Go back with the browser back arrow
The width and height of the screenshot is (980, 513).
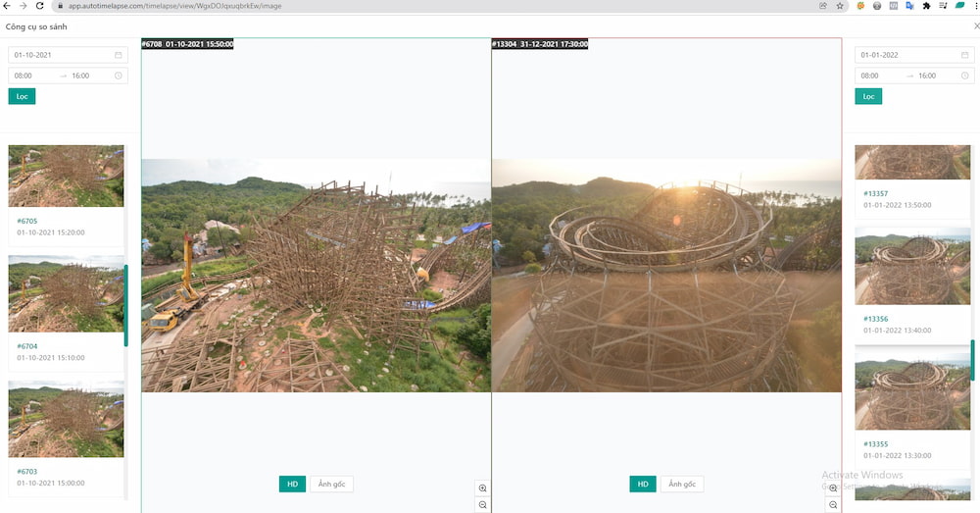[6, 6]
